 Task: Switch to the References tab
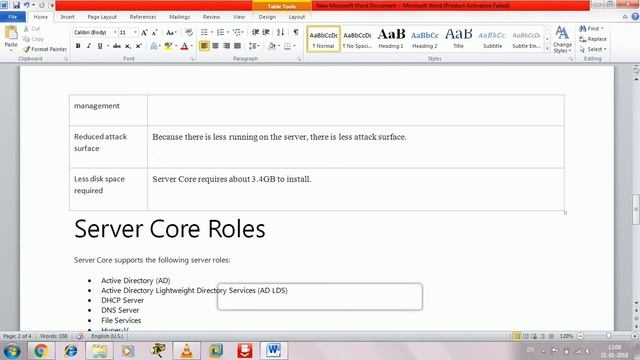143,17
